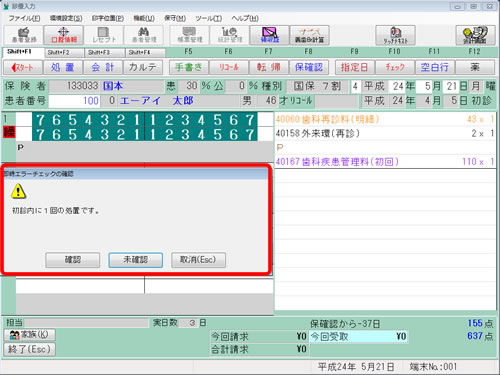Click the チェック button
This screenshot has height=375, width=500.
click(x=395, y=68)
